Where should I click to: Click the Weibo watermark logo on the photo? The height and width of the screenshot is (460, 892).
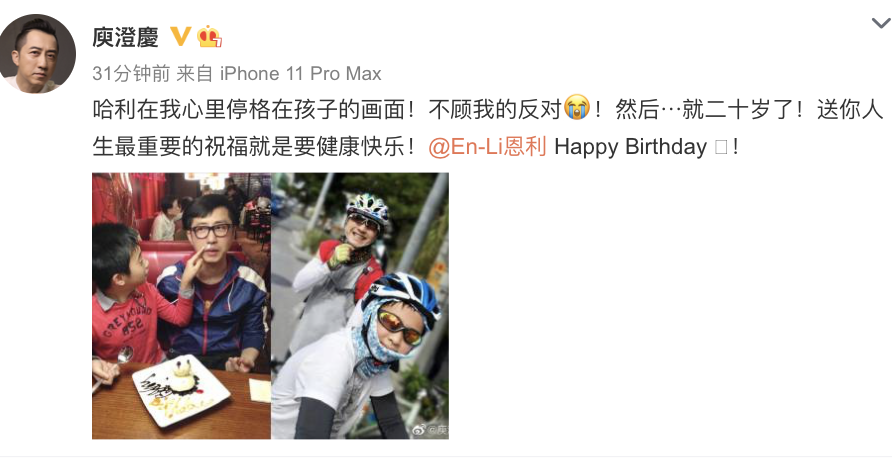pyautogui.click(x=431, y=429)
